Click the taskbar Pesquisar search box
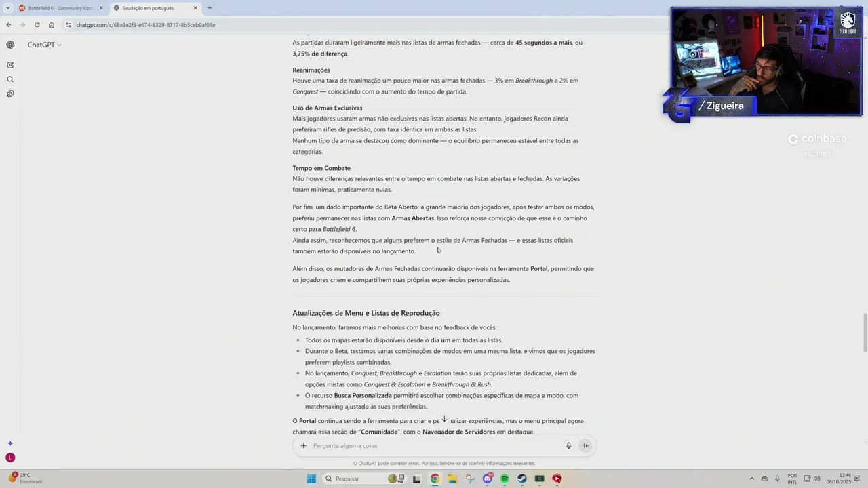Screen dimensions: 868x488 tap(364, 479)
